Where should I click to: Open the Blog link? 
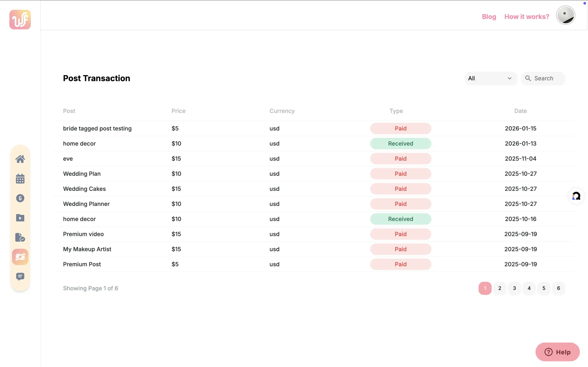[489, 17]
